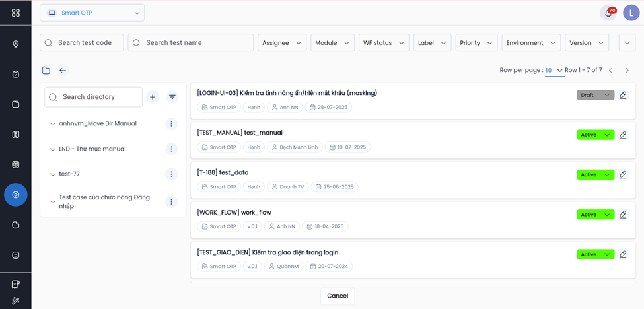Open three-dot menu for test-77 directory

pos(171,174)
